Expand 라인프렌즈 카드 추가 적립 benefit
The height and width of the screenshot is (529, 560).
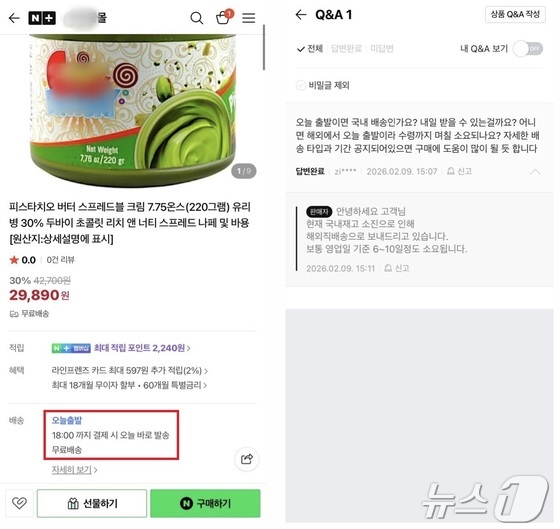pyautogui.click(x=130, y=370)
